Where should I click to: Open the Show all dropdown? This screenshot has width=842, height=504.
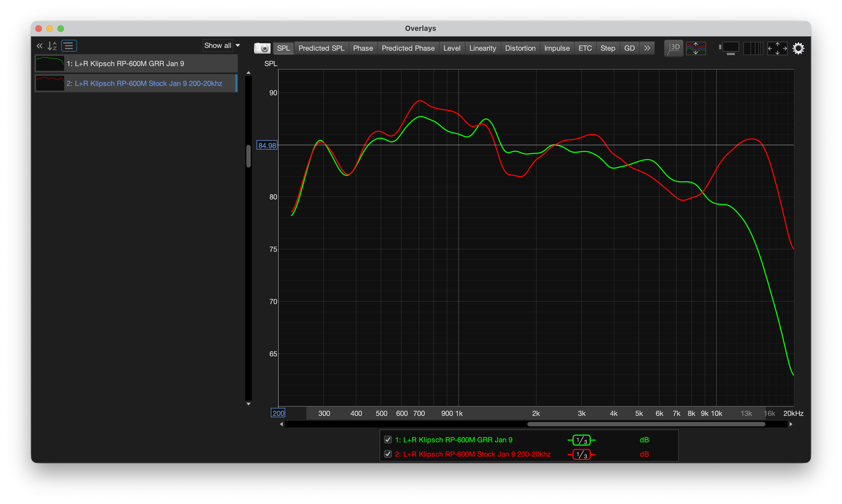click(222, 45)
